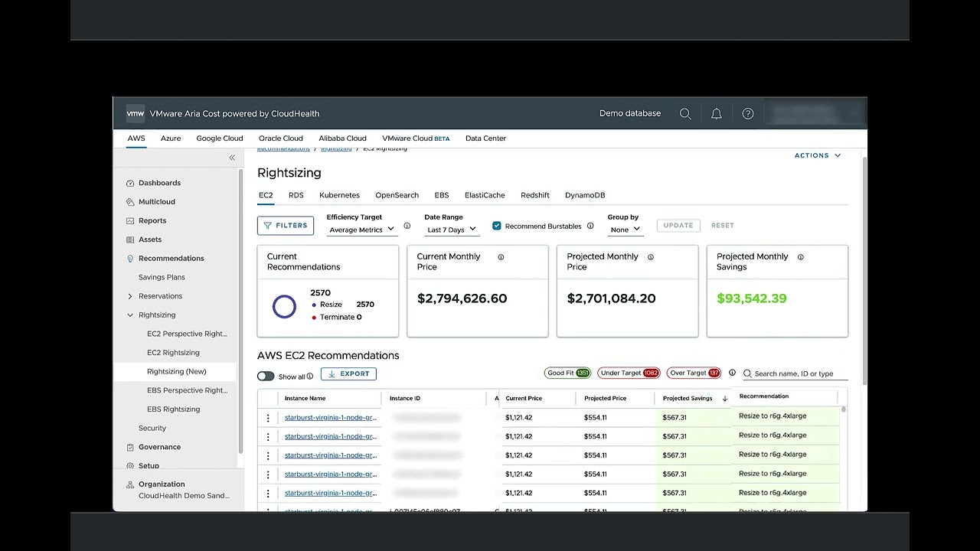Click info icon on Projected Monthly Savings card
The height and width of the screenshot is (551, 980).
(801, 257)
